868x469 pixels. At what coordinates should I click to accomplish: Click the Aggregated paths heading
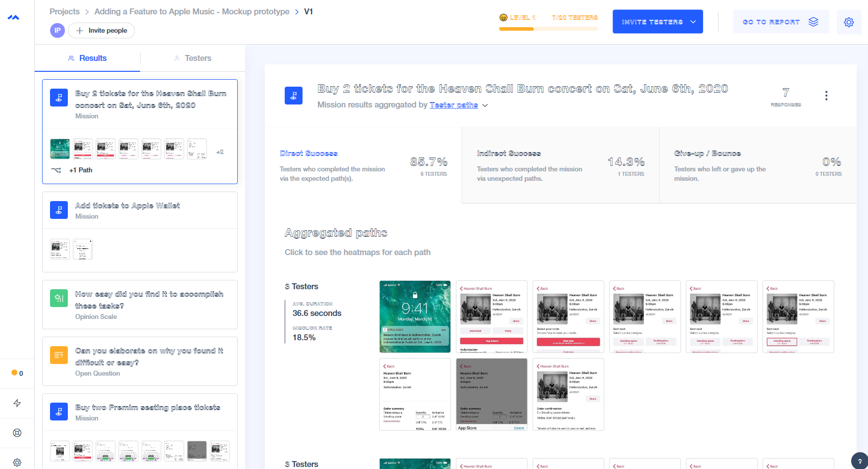point(336,233)
